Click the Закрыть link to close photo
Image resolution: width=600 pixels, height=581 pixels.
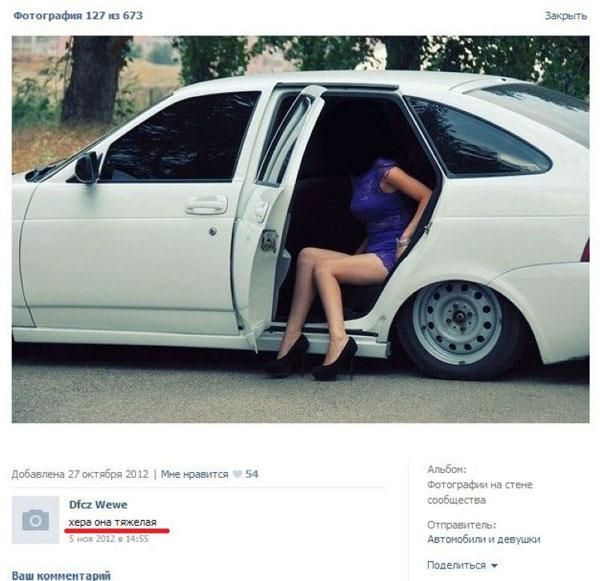(566, 16)
